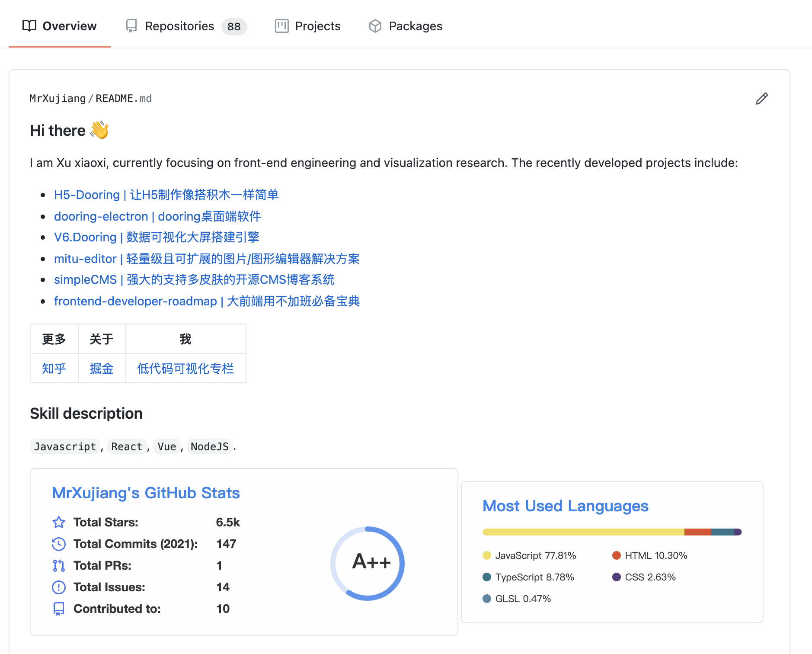This screenshot has height=654, width=812.
Task: Click the MrXujiang repository name in README path
Action: pyautogui.click(x=58, y=99)
